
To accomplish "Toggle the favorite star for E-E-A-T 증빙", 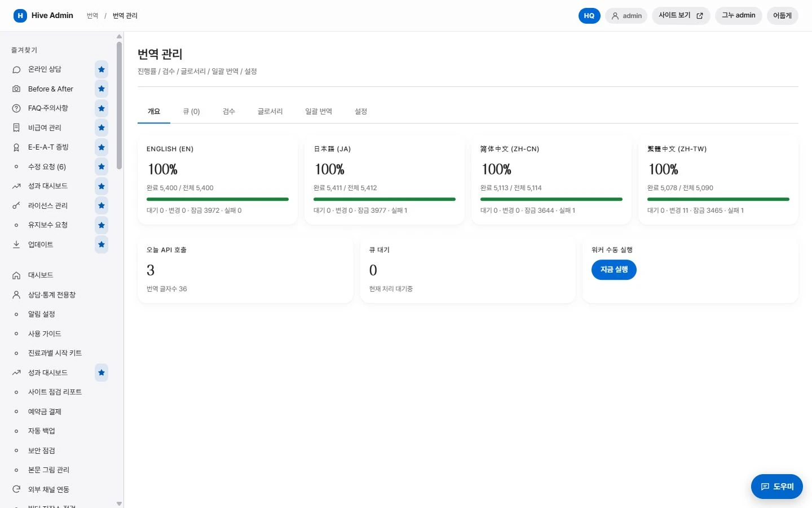I will pyautogui.click(x=101, y=147).
